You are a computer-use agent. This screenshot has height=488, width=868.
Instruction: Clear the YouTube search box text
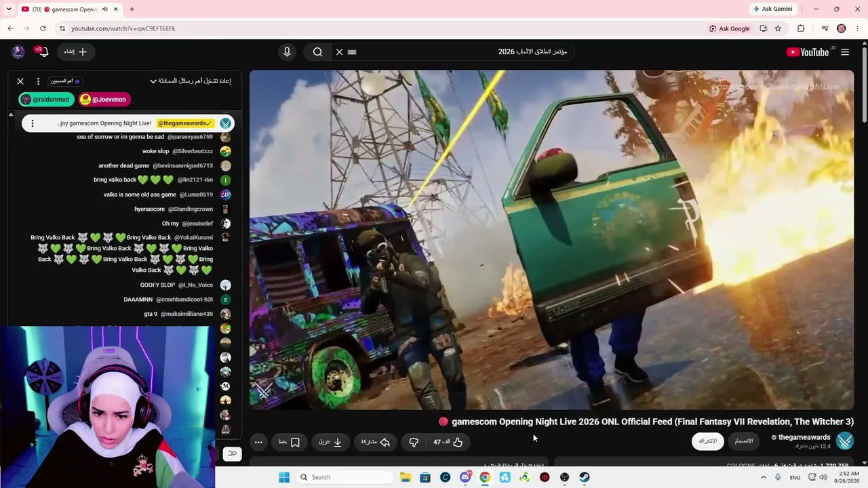tap(340, 52)
